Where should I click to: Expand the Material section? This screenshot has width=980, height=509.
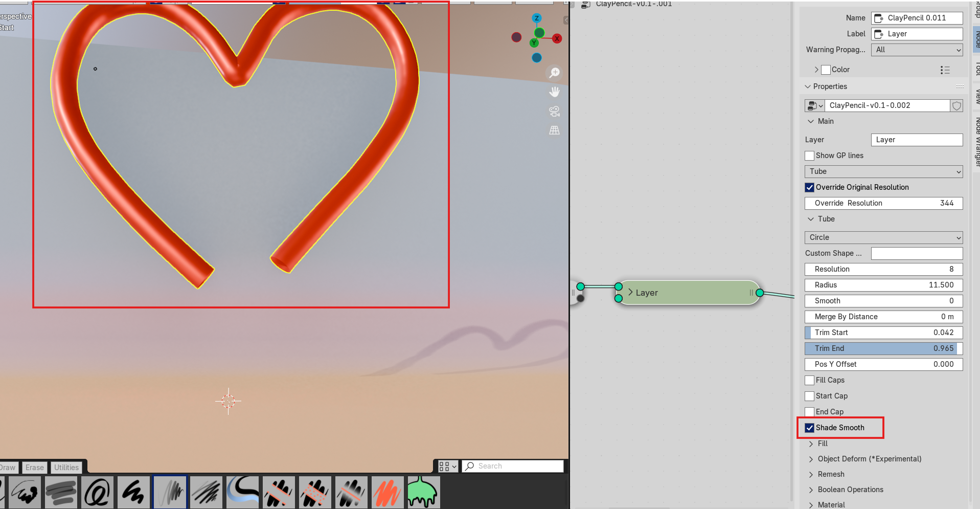pos(811,505)
